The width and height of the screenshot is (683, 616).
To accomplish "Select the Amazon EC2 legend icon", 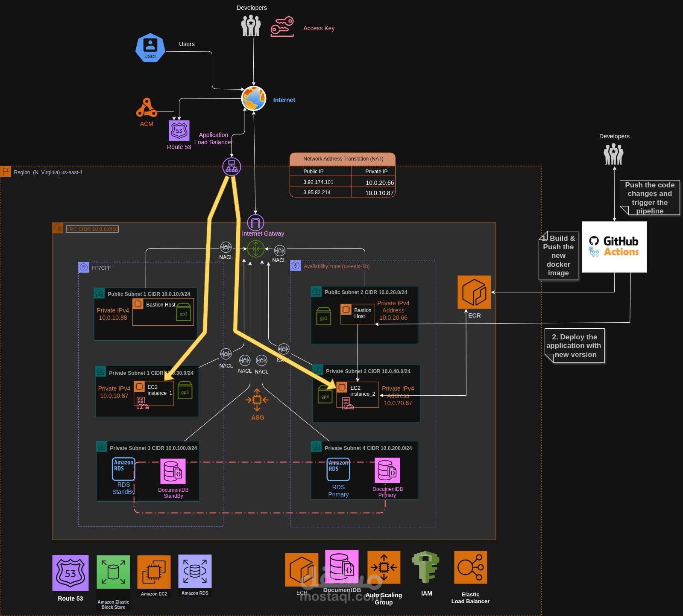I will coord(154,572).
